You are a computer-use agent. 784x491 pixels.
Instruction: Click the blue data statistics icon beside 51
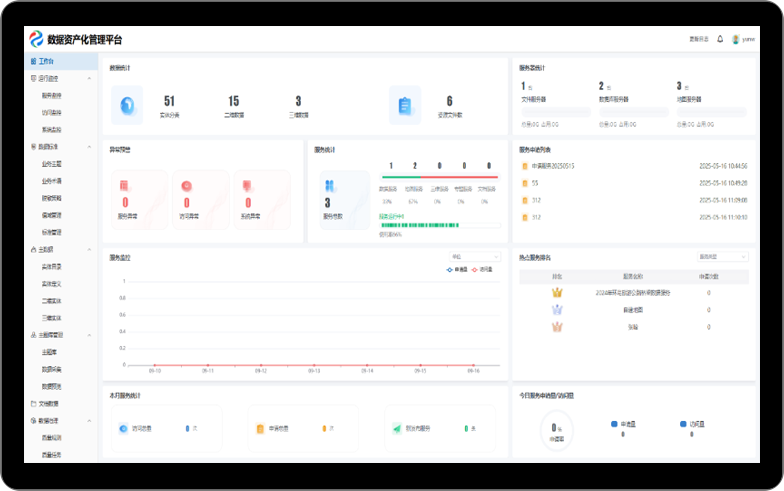127,105
